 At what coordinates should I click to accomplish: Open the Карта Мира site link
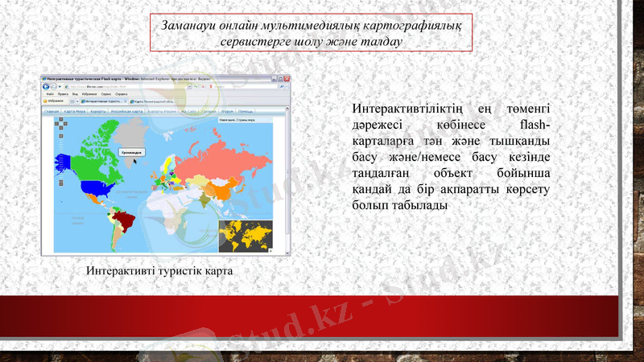pos(75,112)
